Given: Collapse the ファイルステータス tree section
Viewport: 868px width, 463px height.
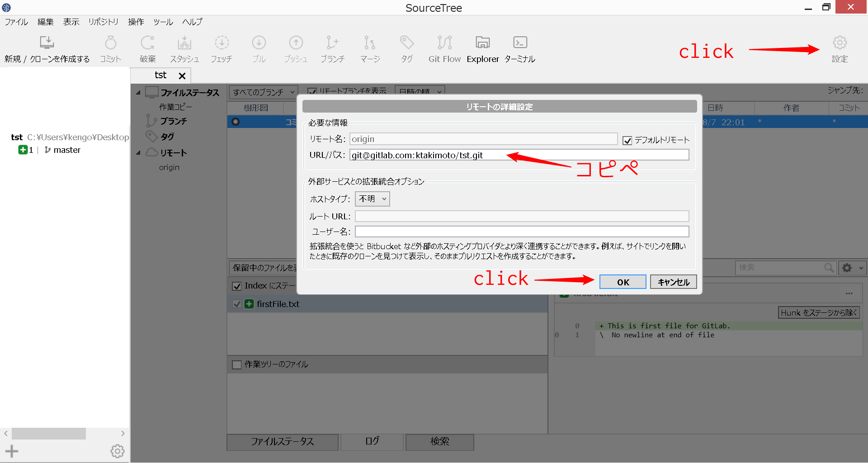Looking at the screenshot, I should click(x=138, y=93).
